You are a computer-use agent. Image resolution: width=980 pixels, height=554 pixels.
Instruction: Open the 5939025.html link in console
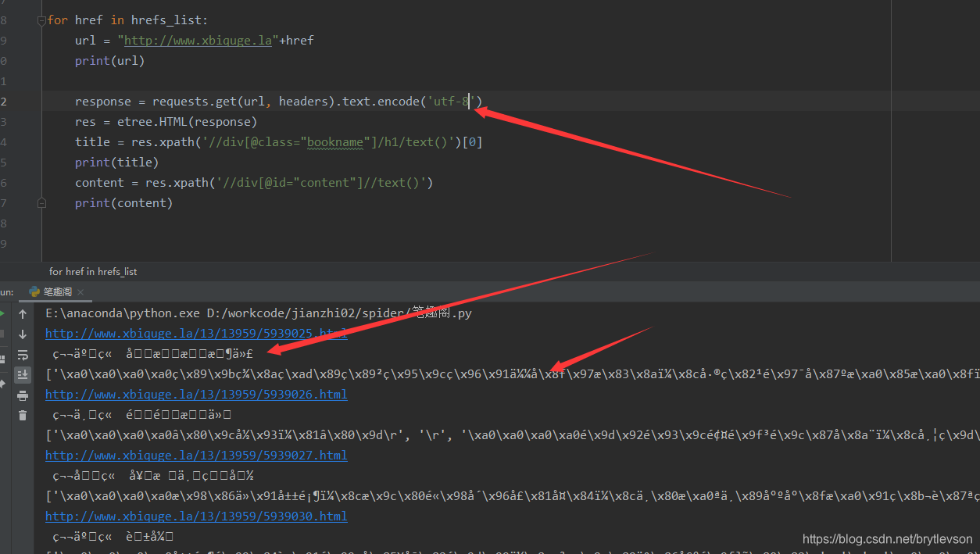[196, 334]
